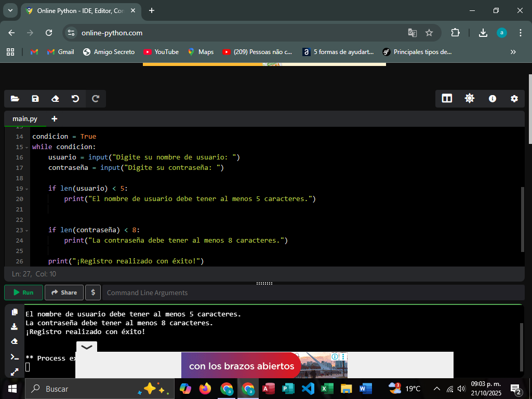
Task: Click the Command Line Arguments field
Action: (x=312, y=292)
